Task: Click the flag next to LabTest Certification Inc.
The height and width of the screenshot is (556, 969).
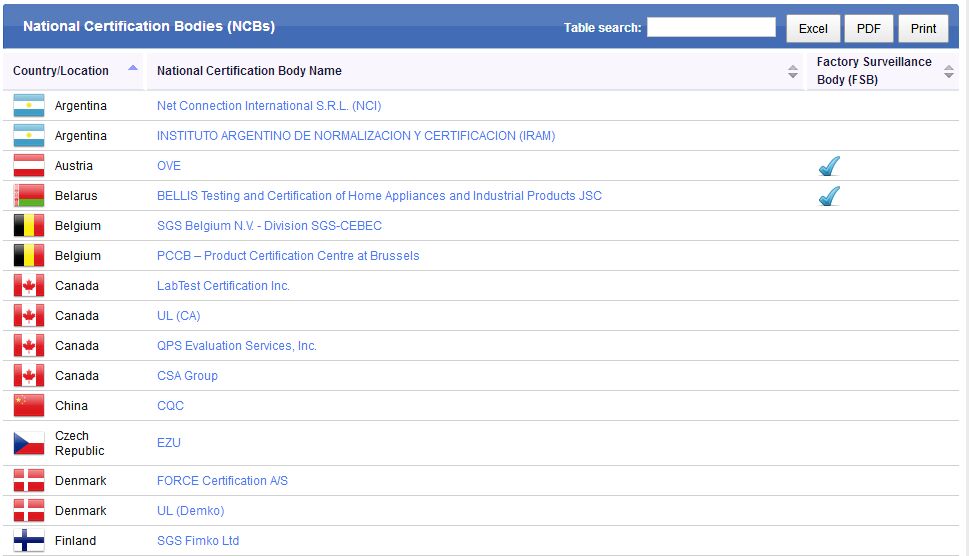Action: pos(29,286)
